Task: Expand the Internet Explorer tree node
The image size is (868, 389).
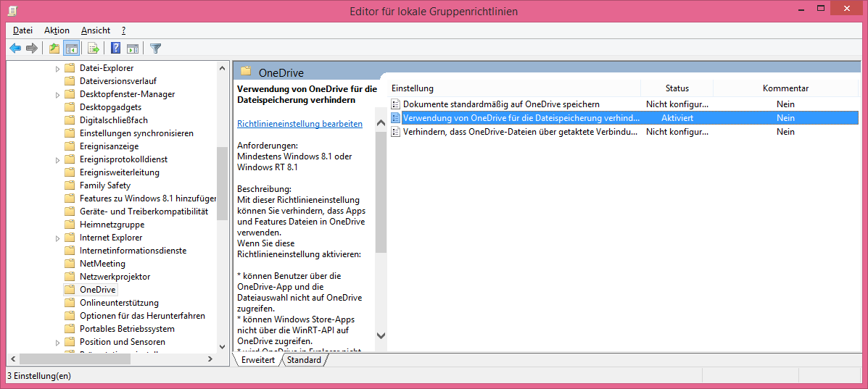Action: pyautogui.click(x=57, y=238)
